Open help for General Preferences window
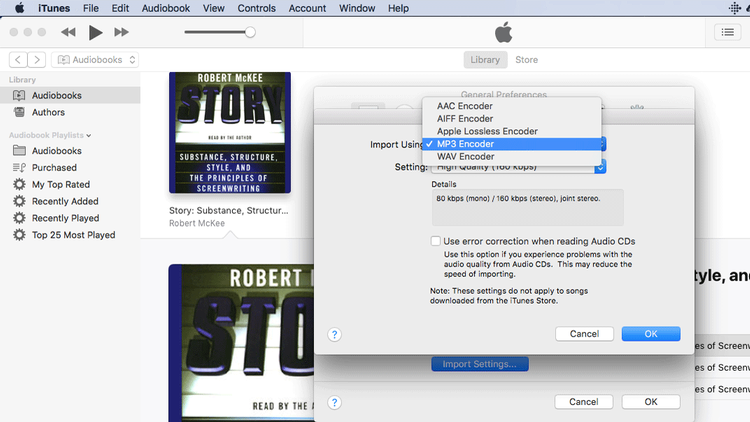Screen dimensions: 750x422 [334, 403]
